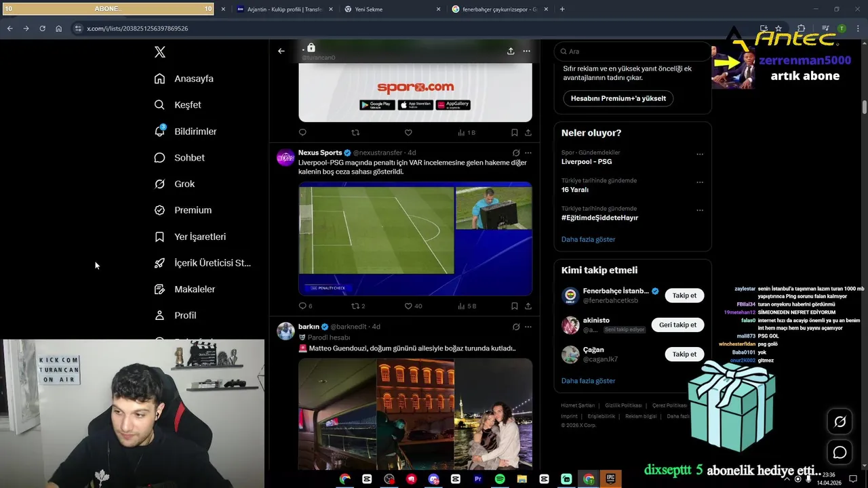The width and height of the screenshot is (868, 488).
Task: Open İçerik Üreticisi Stüdyosu
Action: (202, 263)
